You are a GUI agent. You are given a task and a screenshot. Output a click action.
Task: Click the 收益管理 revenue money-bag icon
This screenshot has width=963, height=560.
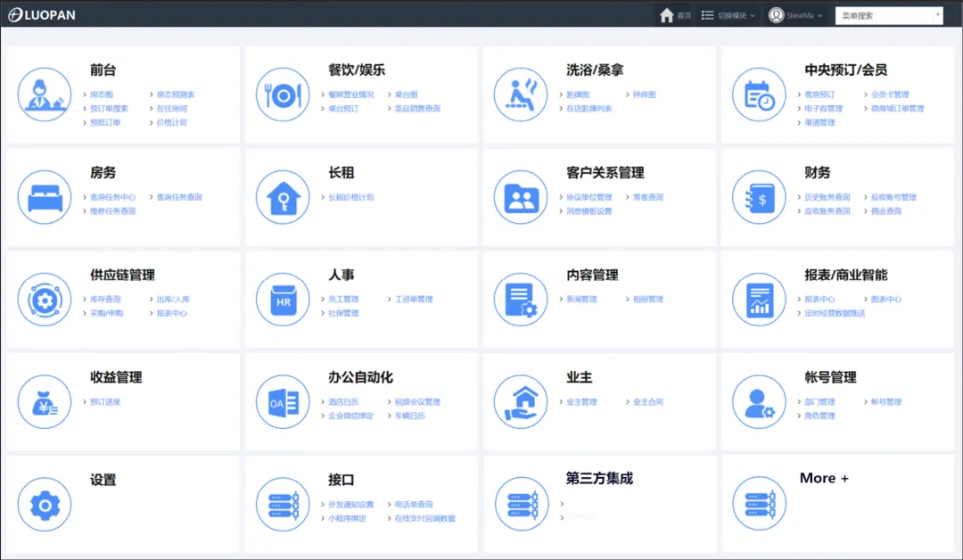click(45, 401)
